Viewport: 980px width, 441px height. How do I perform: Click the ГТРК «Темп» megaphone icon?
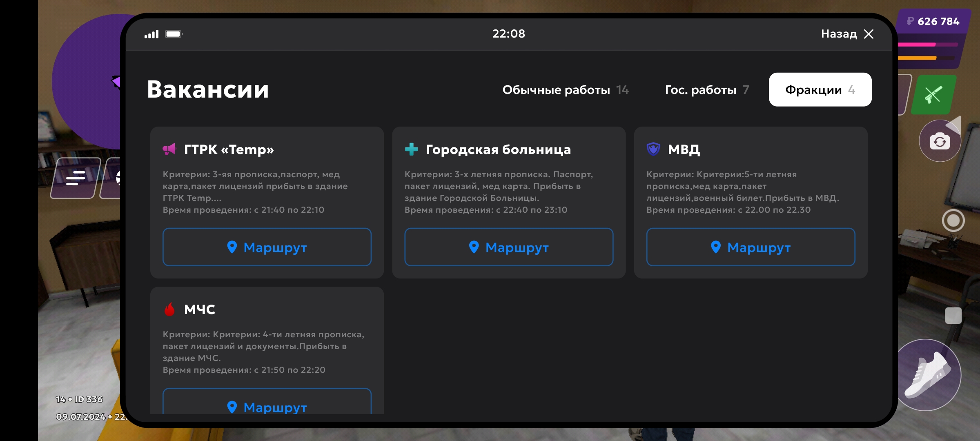click(x=169, y=149)
